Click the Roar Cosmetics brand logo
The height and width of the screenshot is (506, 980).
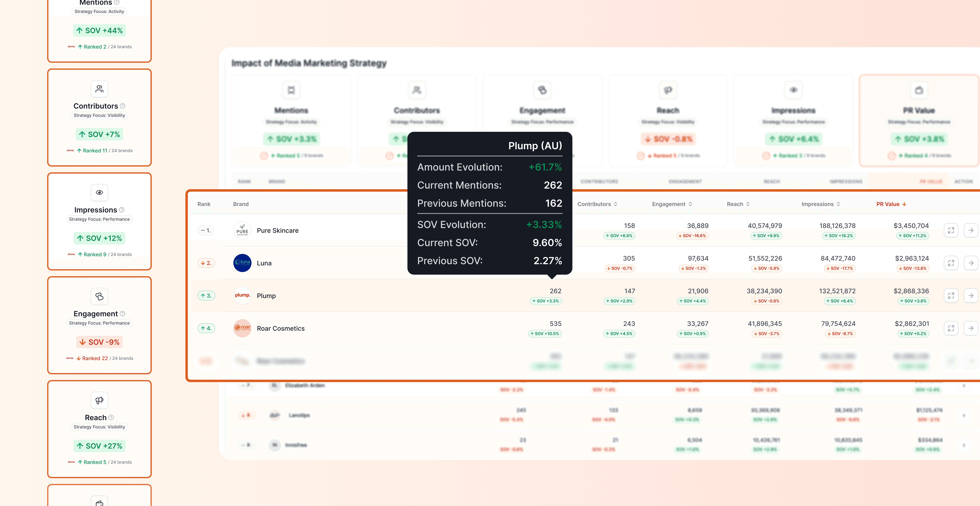(242, 328)
